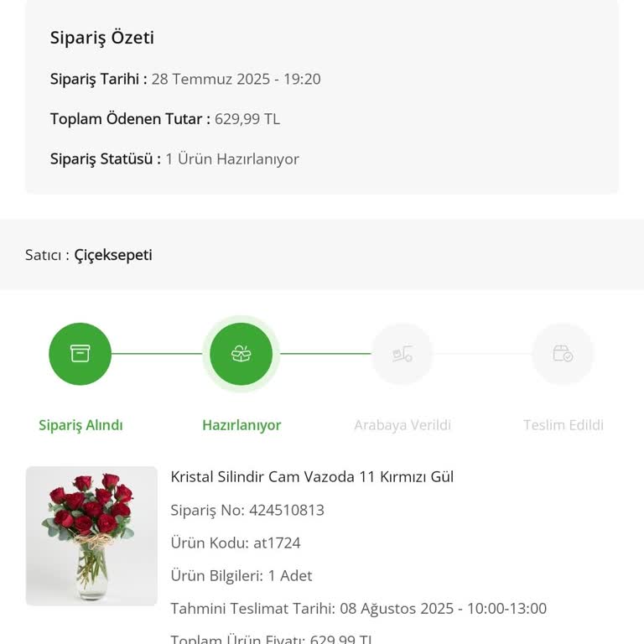The width and height of the screenshot is (644, 644).
Task: Click the progress line between first two steps
Action: (157, 354)
